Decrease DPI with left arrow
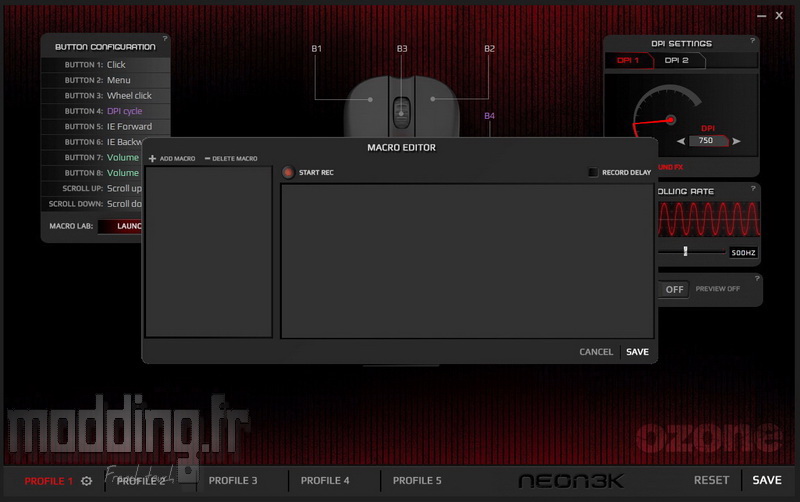Screen dimensions: 800x502 pos(681,141)
